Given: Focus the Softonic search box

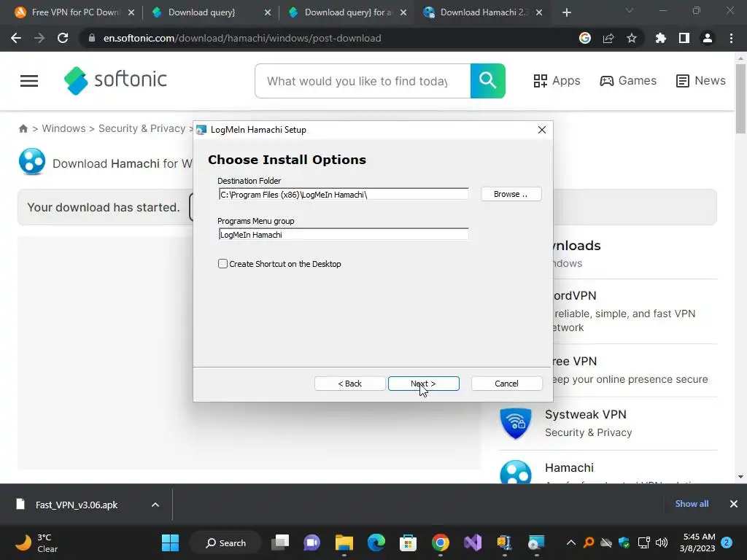Looking at the screenshot, I should tap(363, 81).
